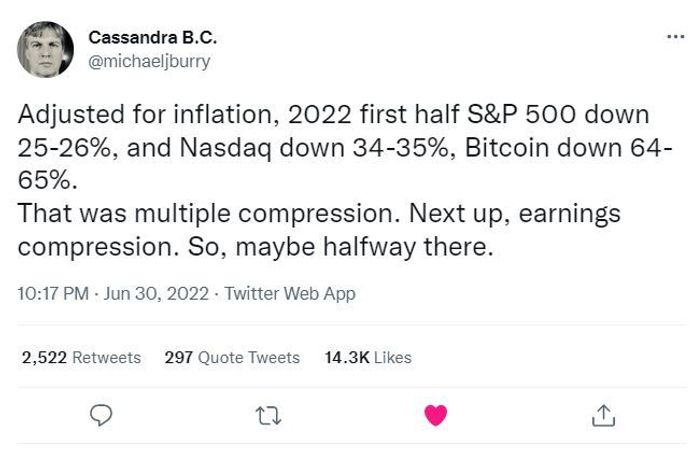Click the Quote Tweets label

click(247, 357)
